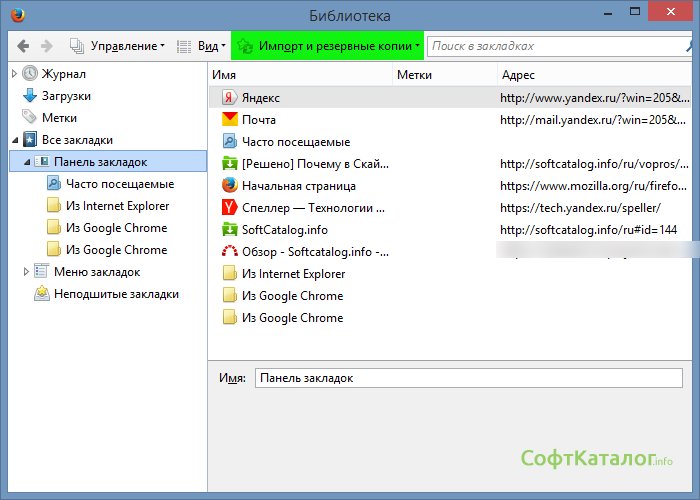Click the Back arrow in the toolbar
Viewport: 700px width, 500px height.
23,46
